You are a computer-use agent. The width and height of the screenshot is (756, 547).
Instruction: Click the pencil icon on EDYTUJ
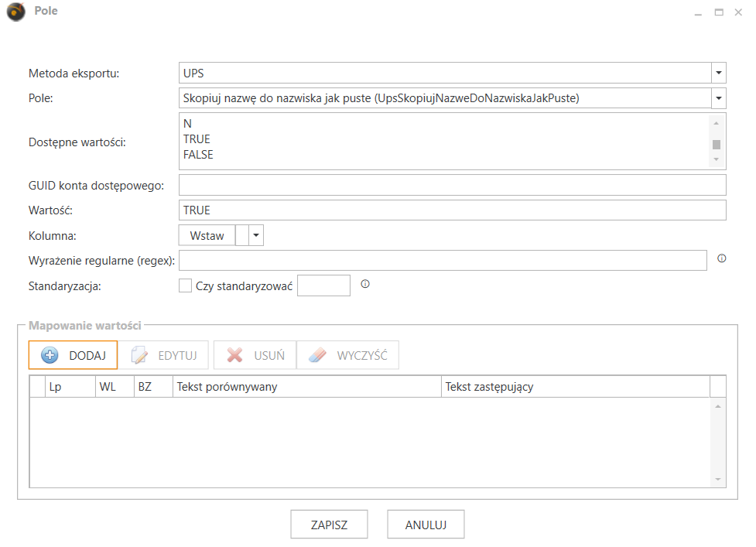(x=139, y=355)
